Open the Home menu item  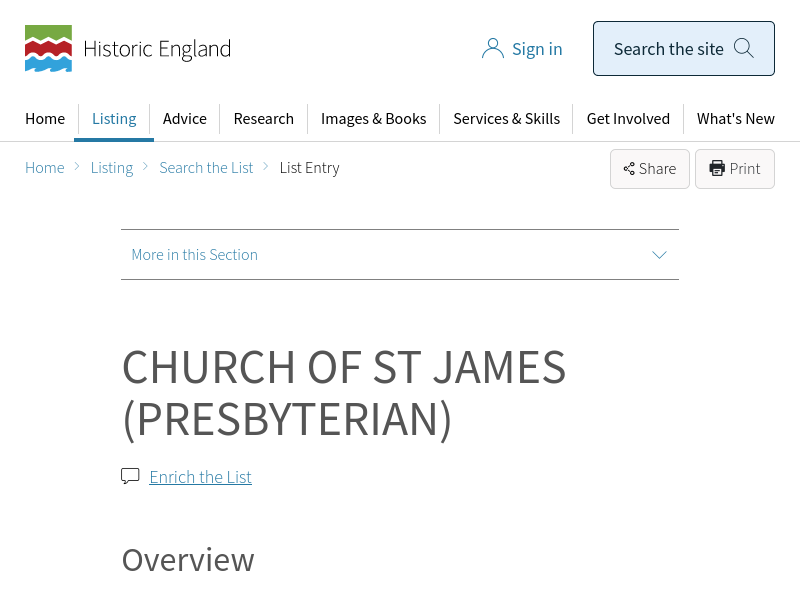tap(45, 119)
